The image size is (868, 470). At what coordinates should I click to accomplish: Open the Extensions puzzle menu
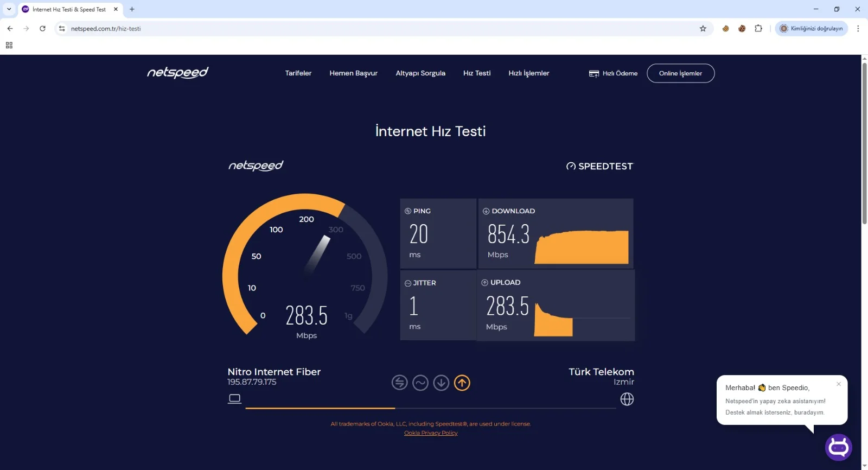pyautogui.click(x=758, y=29)
